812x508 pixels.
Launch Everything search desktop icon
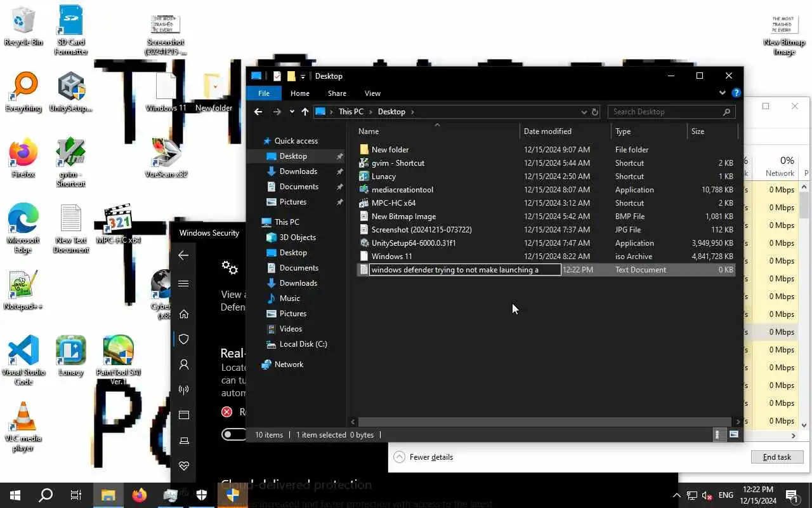point(23,92)
